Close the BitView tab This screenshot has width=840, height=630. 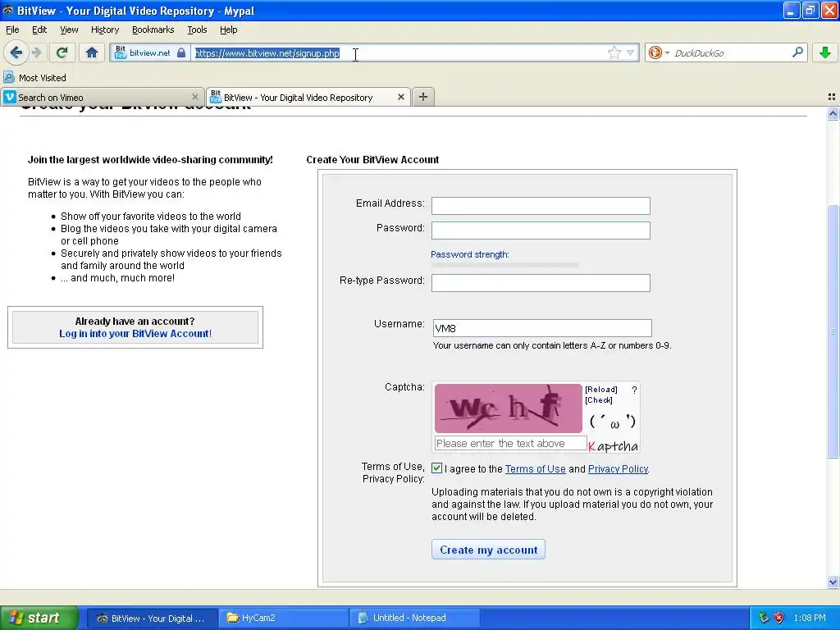[400, 97]
